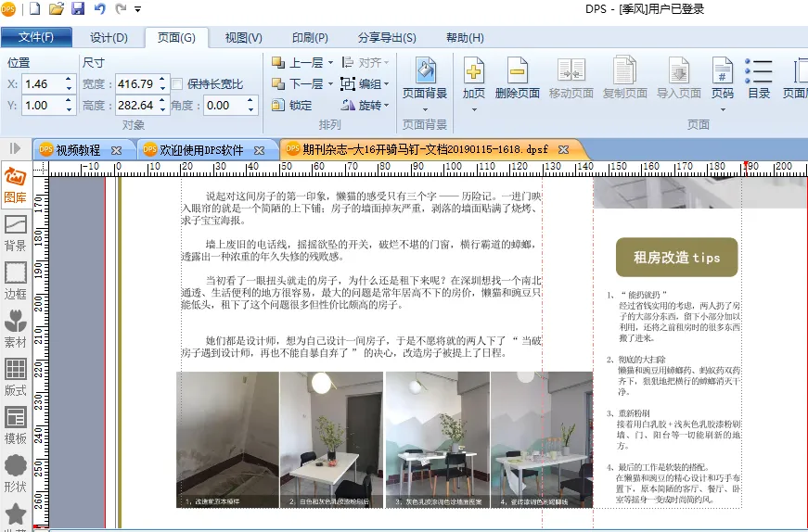Expand the 旋转 rotate dropdown

[x=387, y=106]
